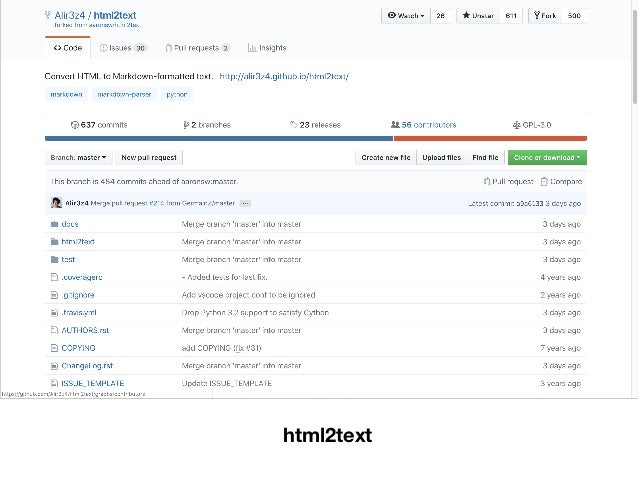Open the html2text folder

tap(78, 242)
